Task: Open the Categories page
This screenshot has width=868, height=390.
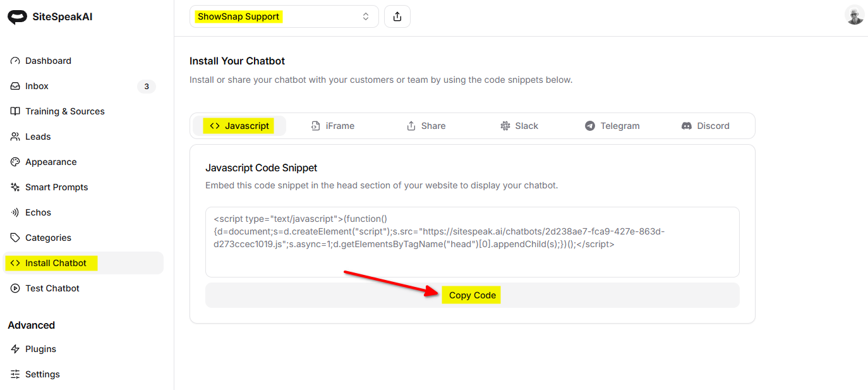Action: pyautogui.click(x=83, y=238)
